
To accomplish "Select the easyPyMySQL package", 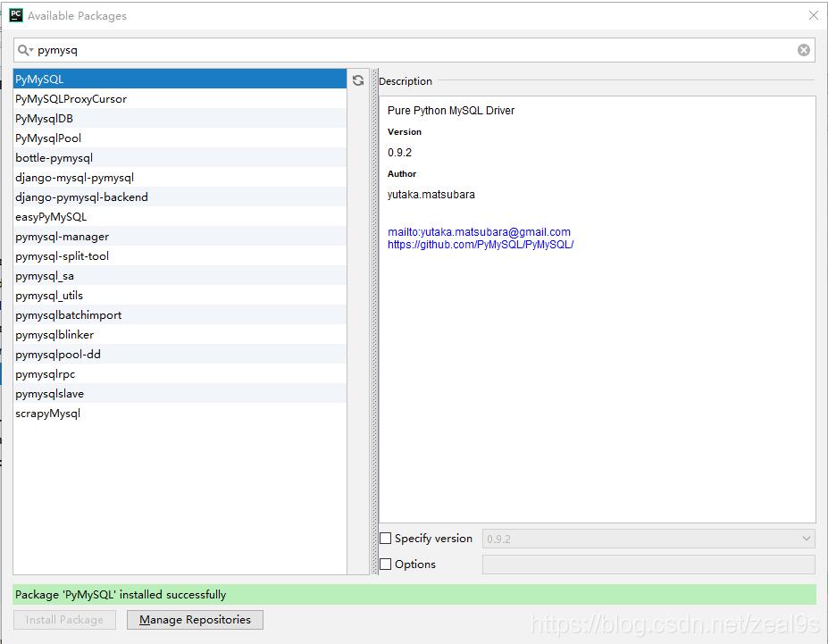I will [49, 216].
